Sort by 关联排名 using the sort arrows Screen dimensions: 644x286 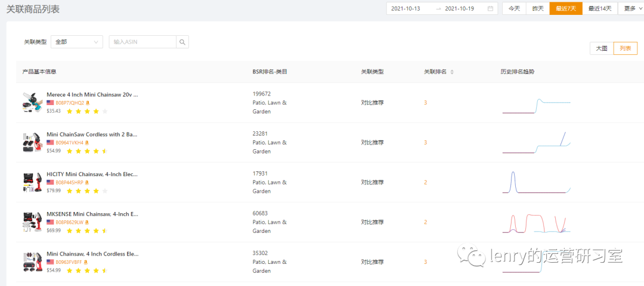pos(452,72)
